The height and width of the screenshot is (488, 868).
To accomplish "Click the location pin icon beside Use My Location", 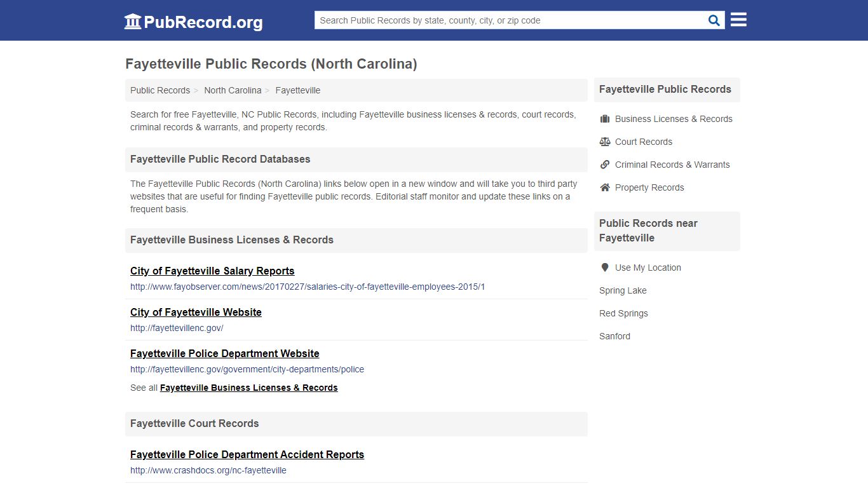I will pos(605,268).
